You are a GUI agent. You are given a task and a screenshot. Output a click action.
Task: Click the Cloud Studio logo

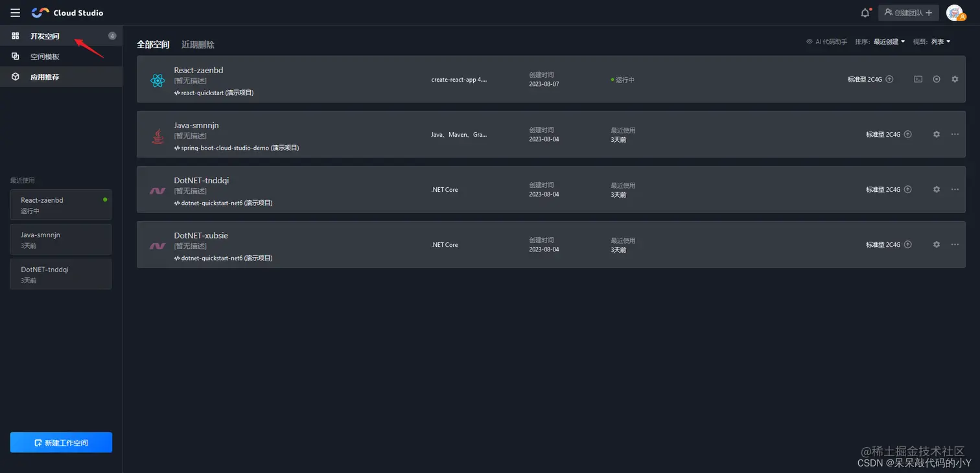tap(67, 12)
